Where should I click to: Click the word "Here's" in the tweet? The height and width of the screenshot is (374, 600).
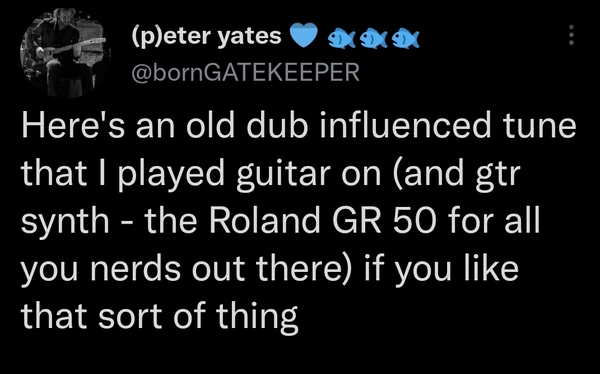[x=73, y=126]
